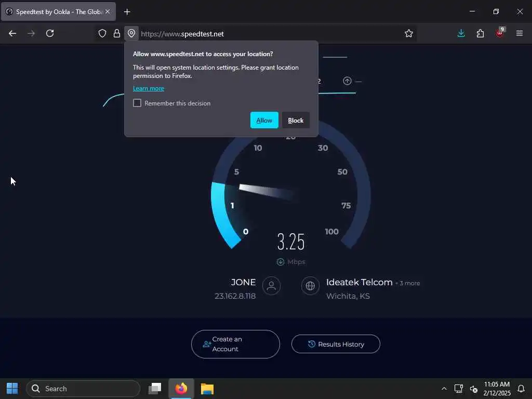Screen dimensions: 532x399
Task: Click the IP address 23.162.8.118
Action: (235, 296)
